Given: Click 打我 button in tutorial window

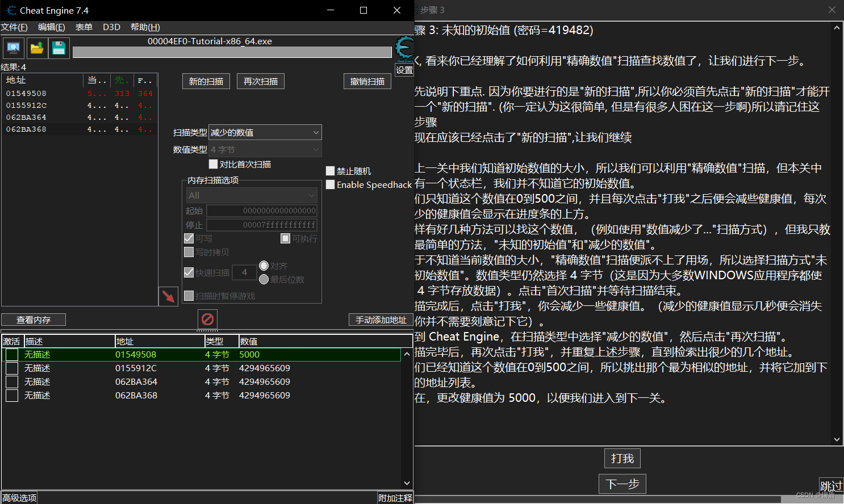Looking at the screenshot, I should click(622, 458).
